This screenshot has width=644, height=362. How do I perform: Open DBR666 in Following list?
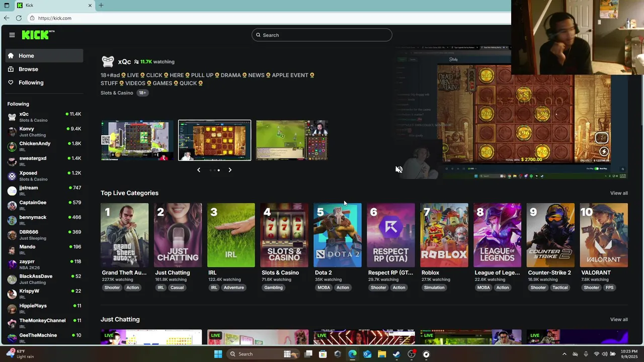44,235
